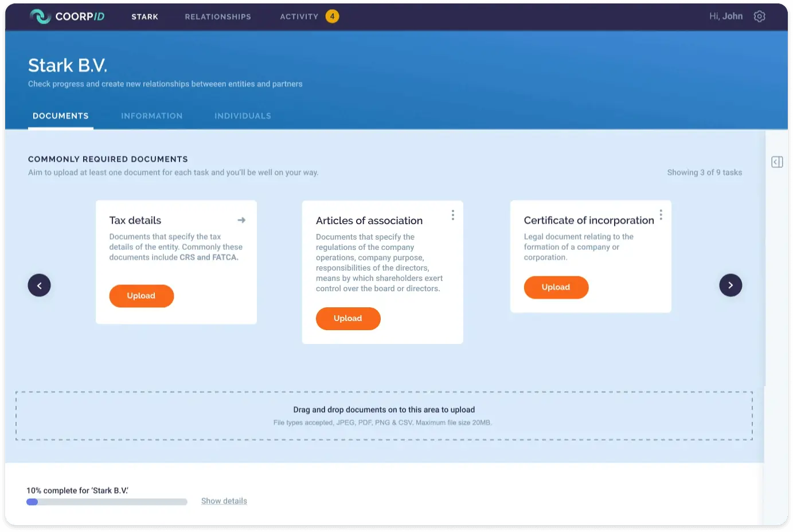The image size is (793, 532).
Task: Switch to the INFORMATION tab
Action: (151, 116)
